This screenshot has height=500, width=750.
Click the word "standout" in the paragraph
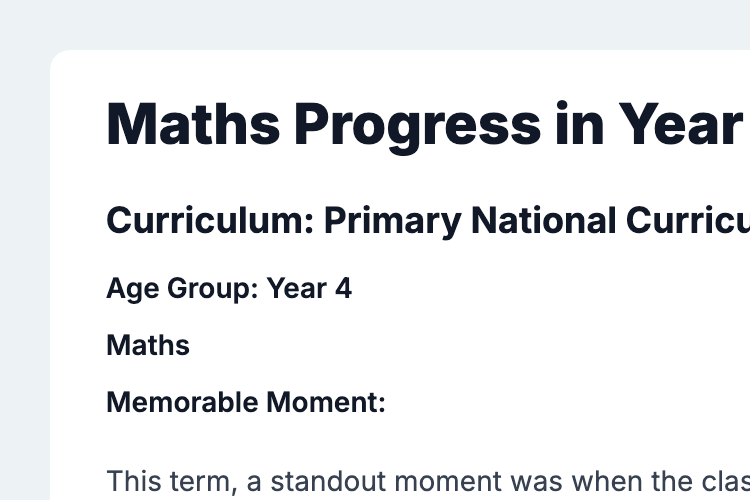[328, 481]
